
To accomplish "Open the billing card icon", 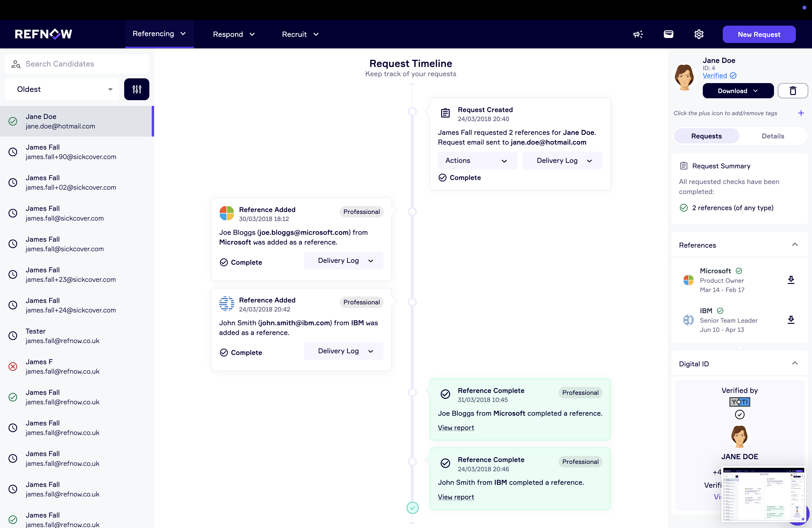I will pyautogui.click(x=668, y=34).
